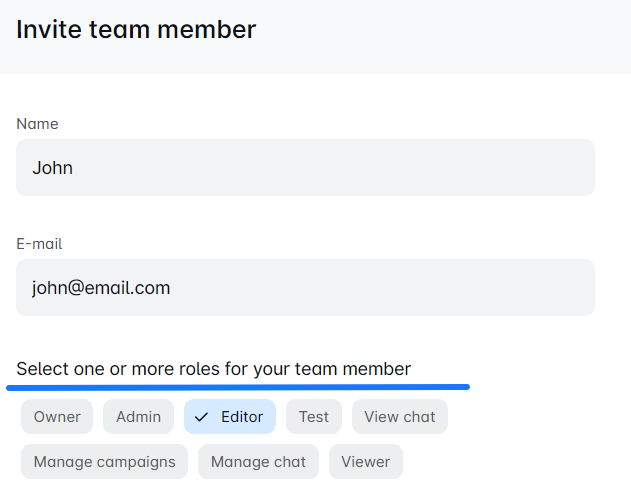Toggle the Manage campaigns role
Viewport: 631px width, 483px height.
104,462
